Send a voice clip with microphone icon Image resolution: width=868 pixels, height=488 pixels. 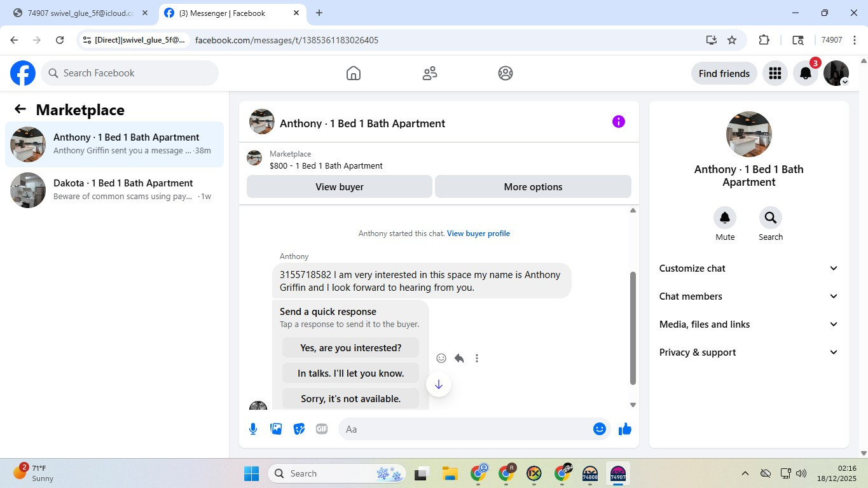click(x=253, y=429)
